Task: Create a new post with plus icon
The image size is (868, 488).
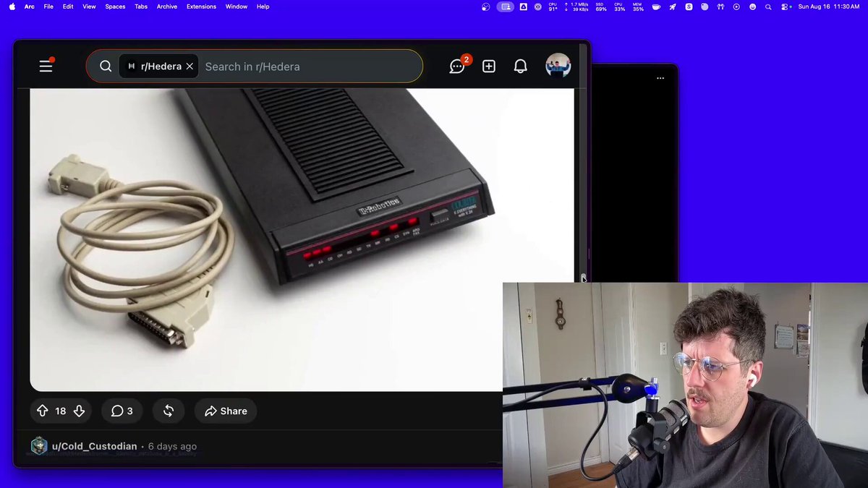Action: (x=489, y=67)
